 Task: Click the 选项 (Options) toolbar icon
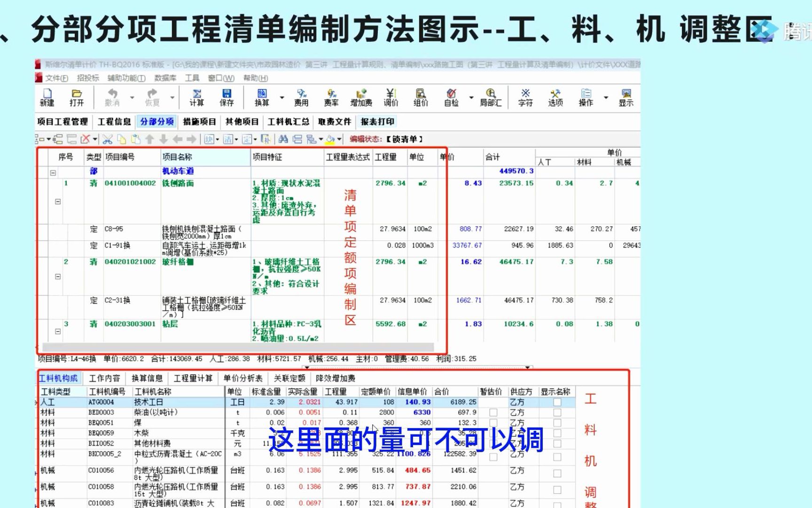coord(555,97)
